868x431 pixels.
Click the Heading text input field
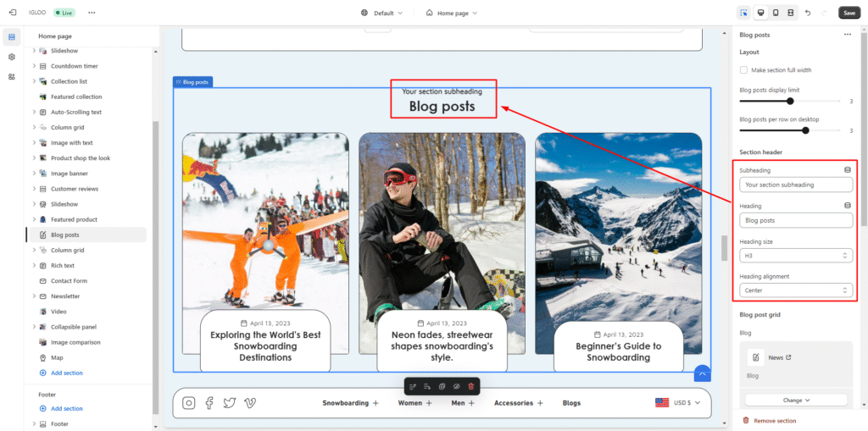795,220
